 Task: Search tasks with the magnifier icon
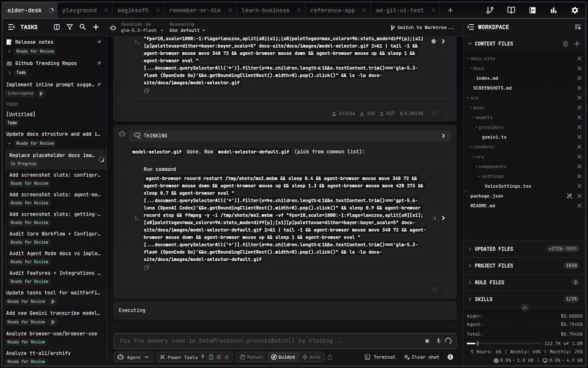82,27
